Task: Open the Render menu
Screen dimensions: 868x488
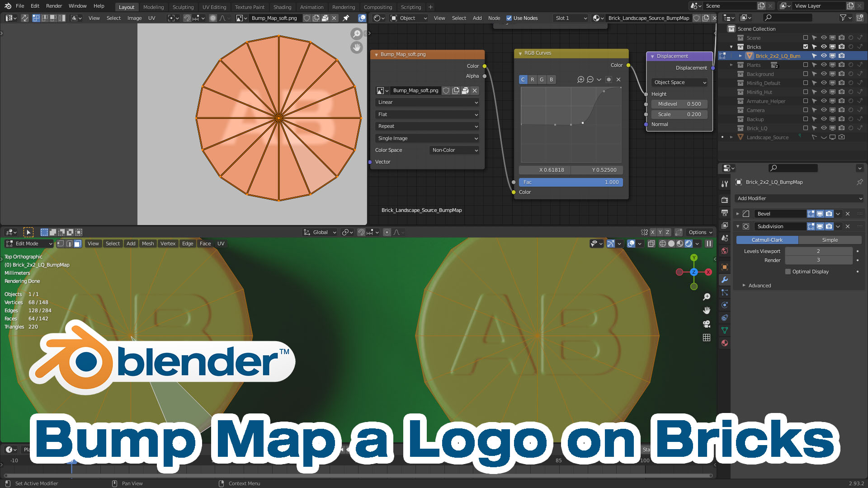Action: point(54,6)
